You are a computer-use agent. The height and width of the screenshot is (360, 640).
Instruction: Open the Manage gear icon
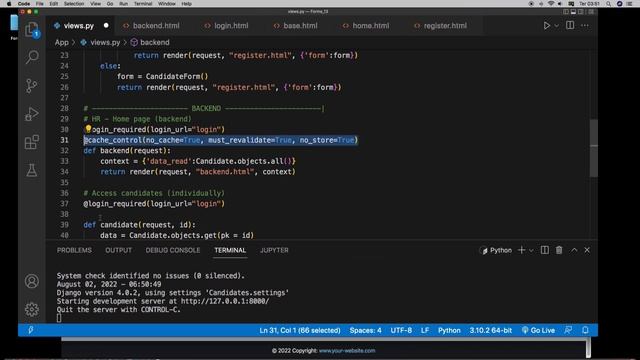(32, 309)
